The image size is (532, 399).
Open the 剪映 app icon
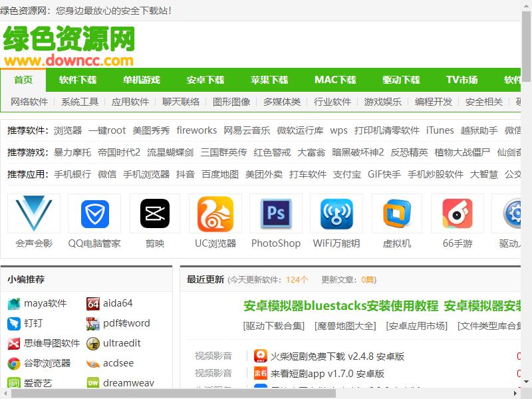point(155,213)
